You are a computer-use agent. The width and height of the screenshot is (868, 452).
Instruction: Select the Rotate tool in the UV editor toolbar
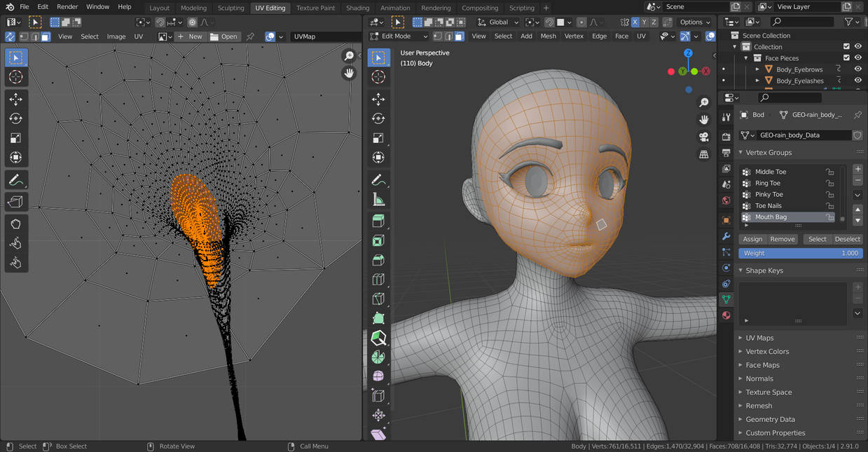16,118
